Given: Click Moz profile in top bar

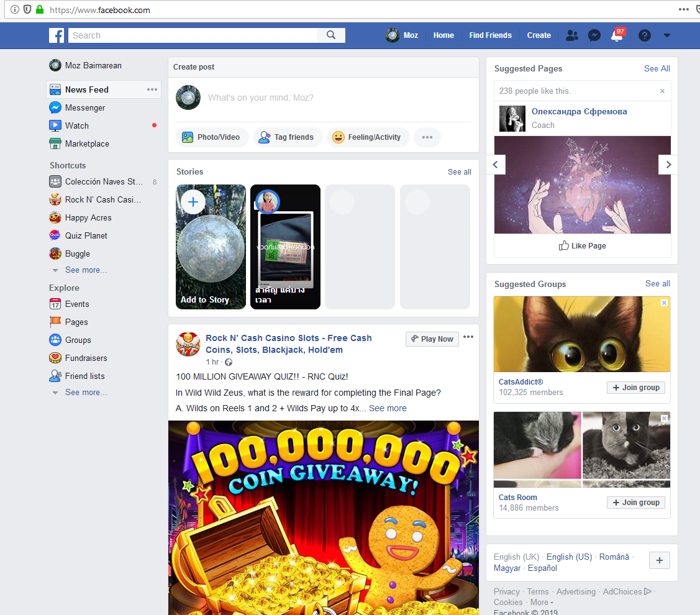Looking at the screenshot, I should pyautogui.click(x=402, y=35).
